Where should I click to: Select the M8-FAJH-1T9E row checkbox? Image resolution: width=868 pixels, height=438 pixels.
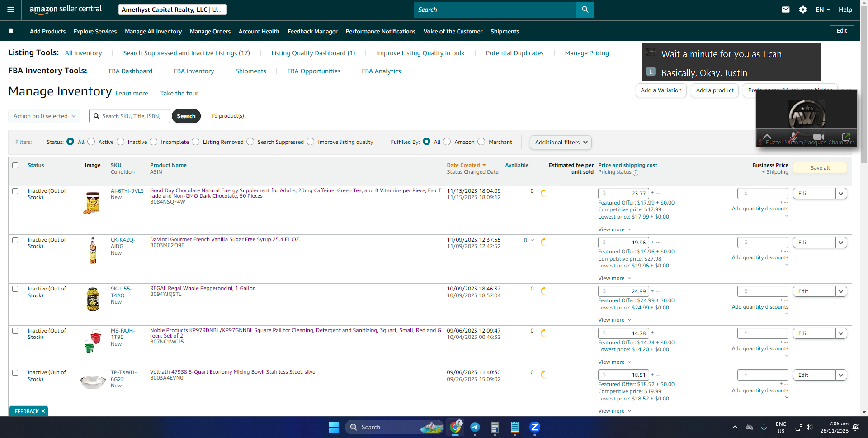(15, 331)
